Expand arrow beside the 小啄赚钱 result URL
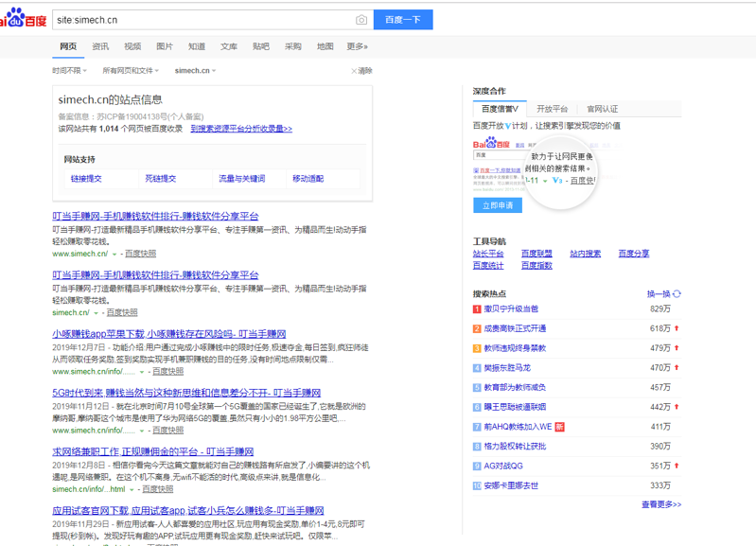Screen dimensions: 756x546 (142, 372)
